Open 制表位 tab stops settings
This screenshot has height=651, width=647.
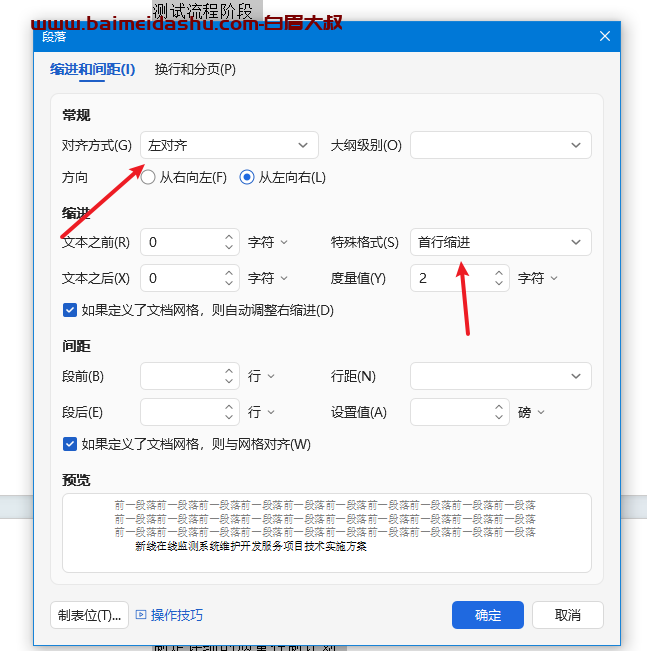[x=89, y=615]
